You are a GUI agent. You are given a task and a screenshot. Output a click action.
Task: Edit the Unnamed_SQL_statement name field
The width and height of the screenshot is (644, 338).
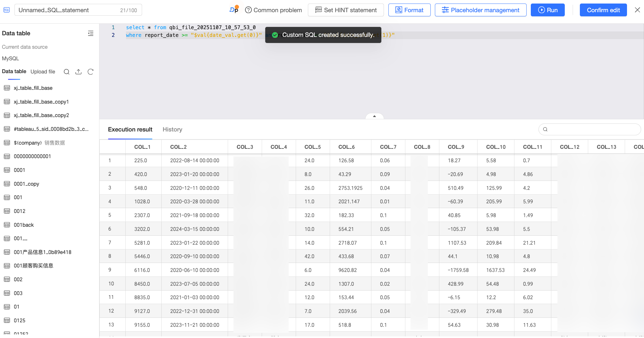78,10
